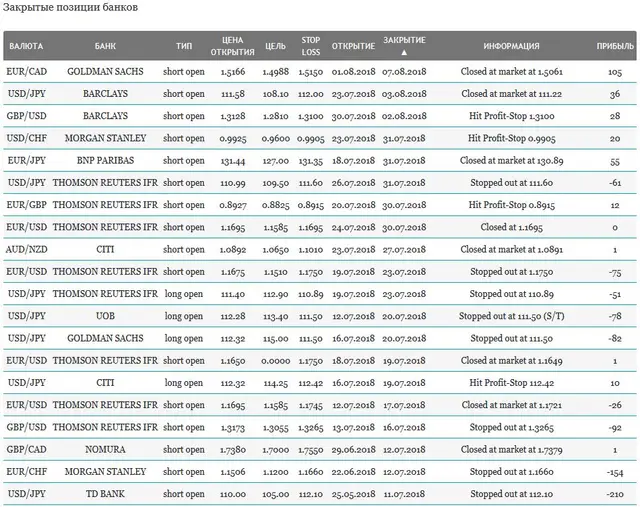
Task: Click opening date 25.05.2018
Action: [x=353, y=494]
